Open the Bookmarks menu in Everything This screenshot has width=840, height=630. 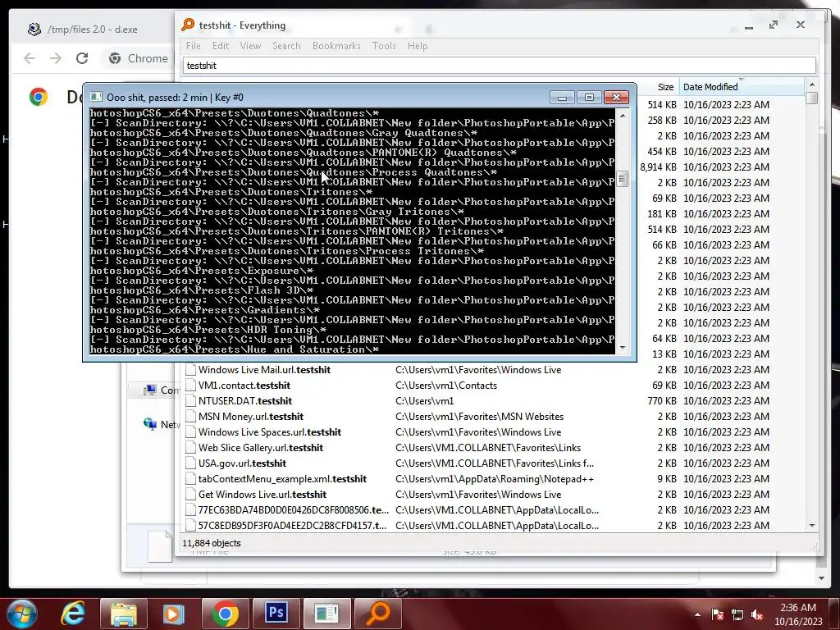pyautogui.click(x=336, y=46)
